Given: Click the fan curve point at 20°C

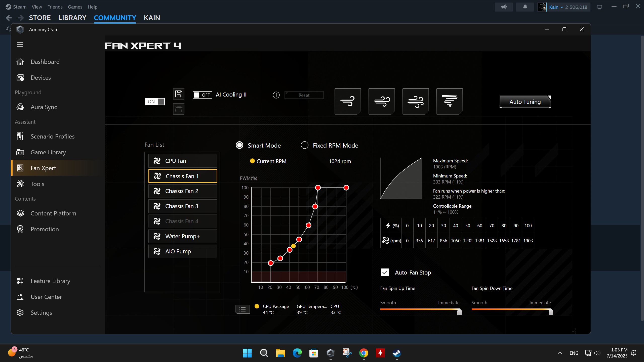Looking at the screenshot, I should pos(271,263).
